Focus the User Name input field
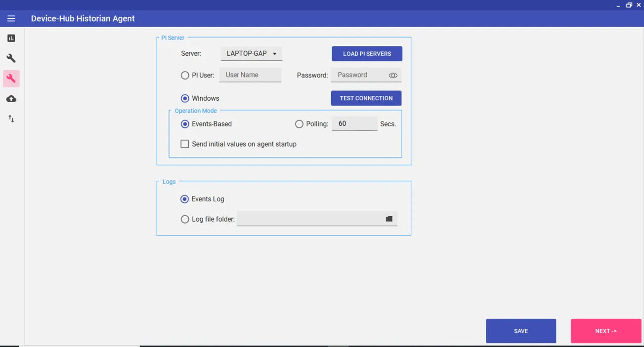Screen dimensions: 644x347 click(x=251, y=75)
